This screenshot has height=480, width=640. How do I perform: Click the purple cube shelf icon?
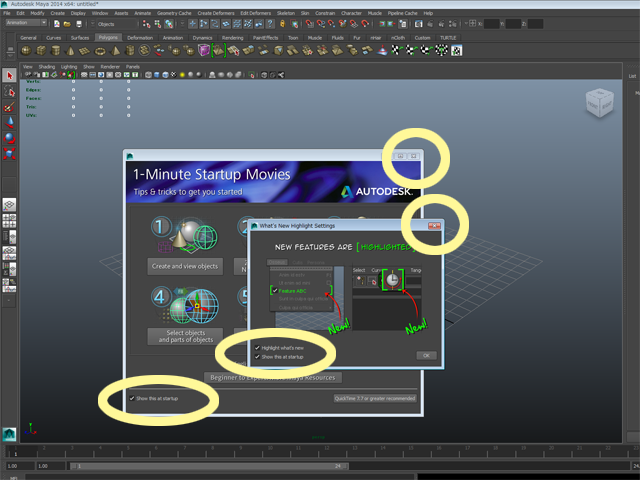click(x=203, y=51)
